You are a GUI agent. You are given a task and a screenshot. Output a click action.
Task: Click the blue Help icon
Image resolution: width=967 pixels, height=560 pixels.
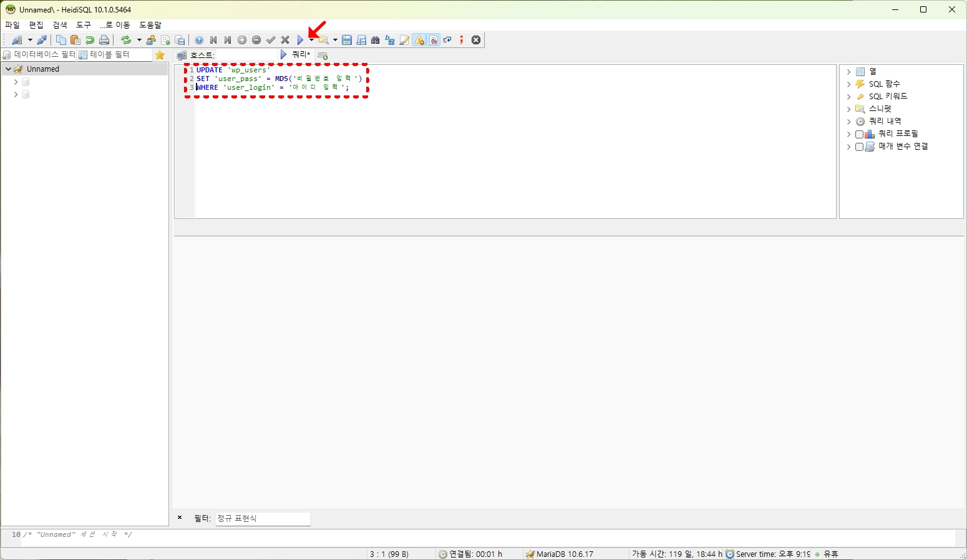coord(199,40)
